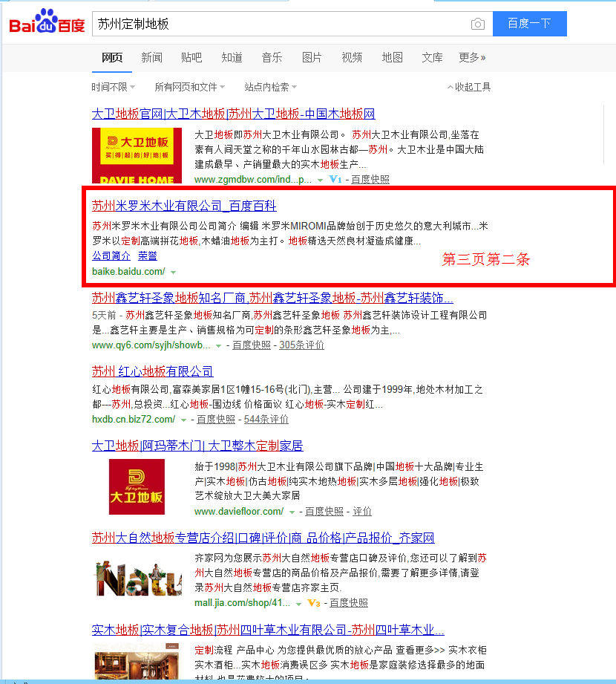Click the Baidu logo

[x=47, y=22]
